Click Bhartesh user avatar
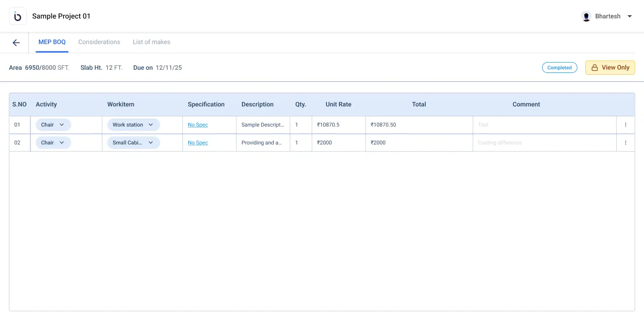This screenshot has height=322, width=644. [x=586, y=16]
